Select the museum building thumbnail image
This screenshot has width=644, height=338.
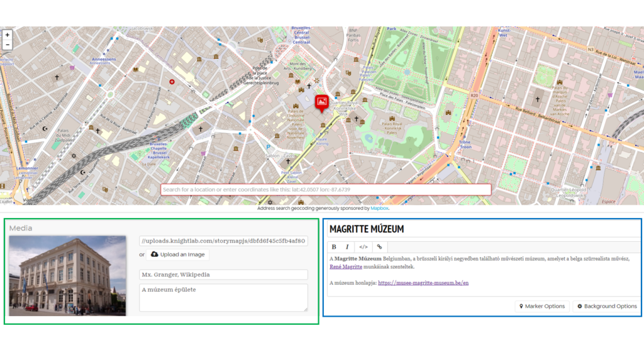(67, 275)
